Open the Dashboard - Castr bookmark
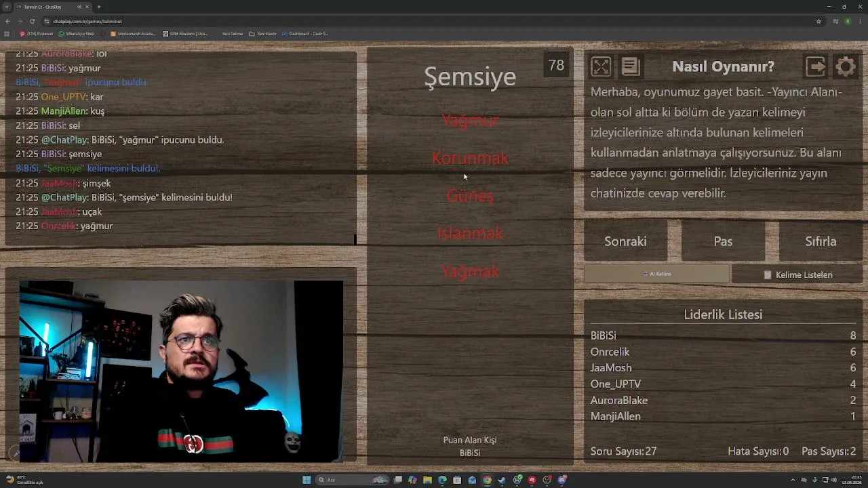Viewport: 868px width, 488px height. coord(305,33)
